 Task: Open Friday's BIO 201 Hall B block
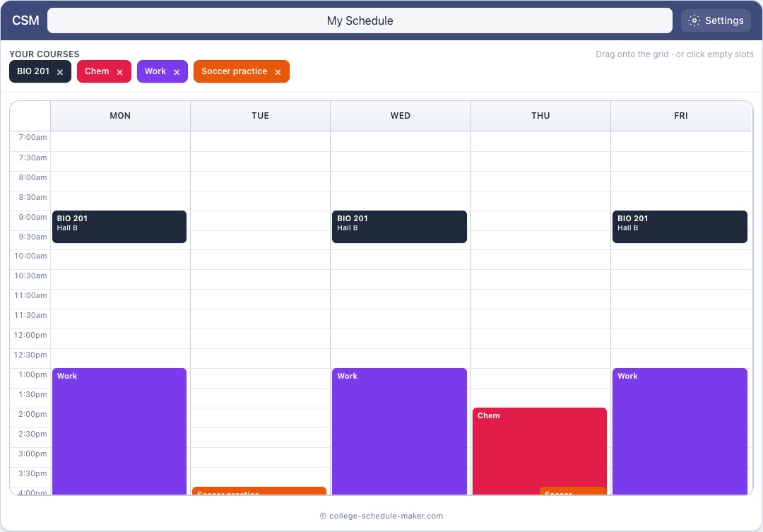click(680, 227)
